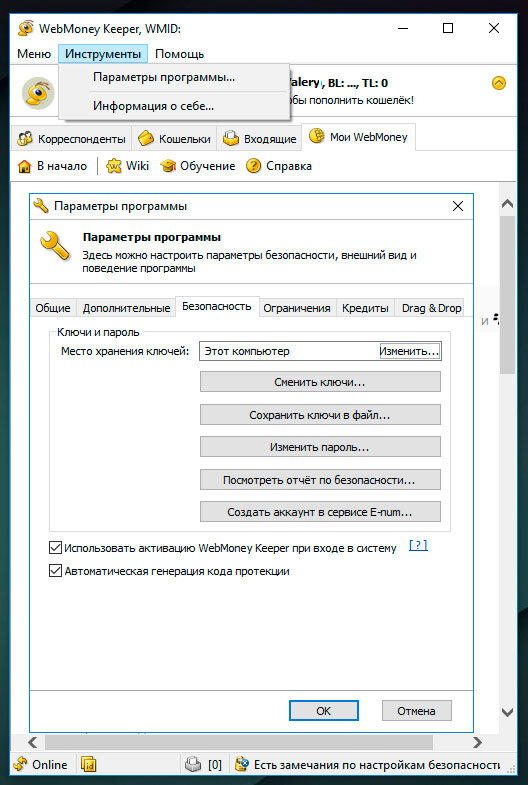Screen dimensions: 528x785
Task: Open the Меню menu
Action: point(34,54)
